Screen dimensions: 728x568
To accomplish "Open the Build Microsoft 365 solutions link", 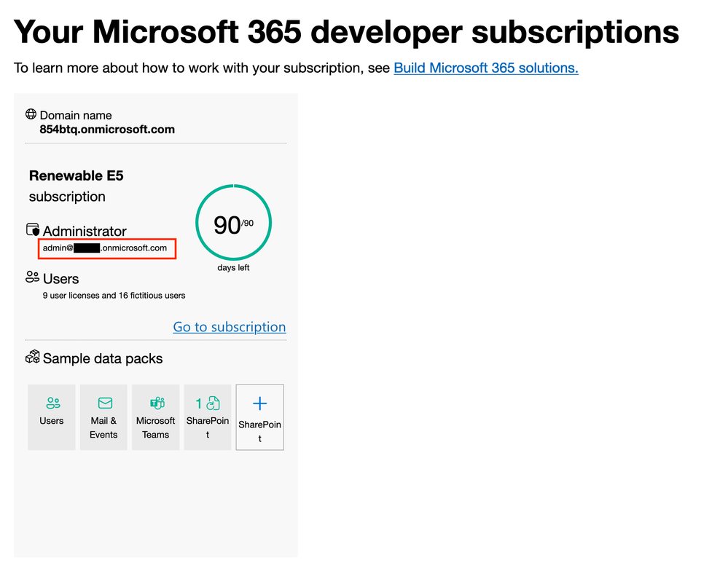I will [x=485, y=68].
